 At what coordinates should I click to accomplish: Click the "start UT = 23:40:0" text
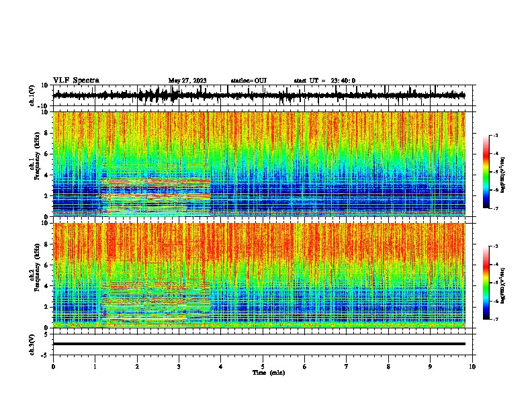point(324,81)
